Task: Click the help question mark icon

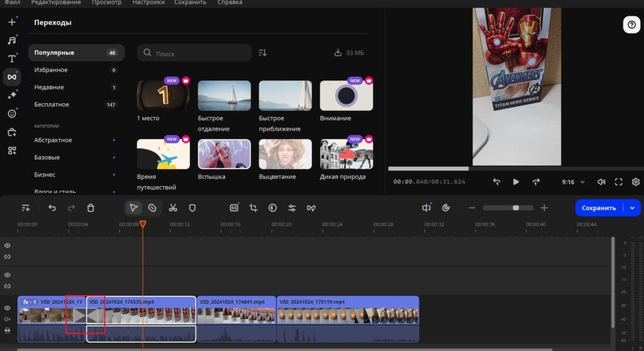Action: click(x=631, y=25)
